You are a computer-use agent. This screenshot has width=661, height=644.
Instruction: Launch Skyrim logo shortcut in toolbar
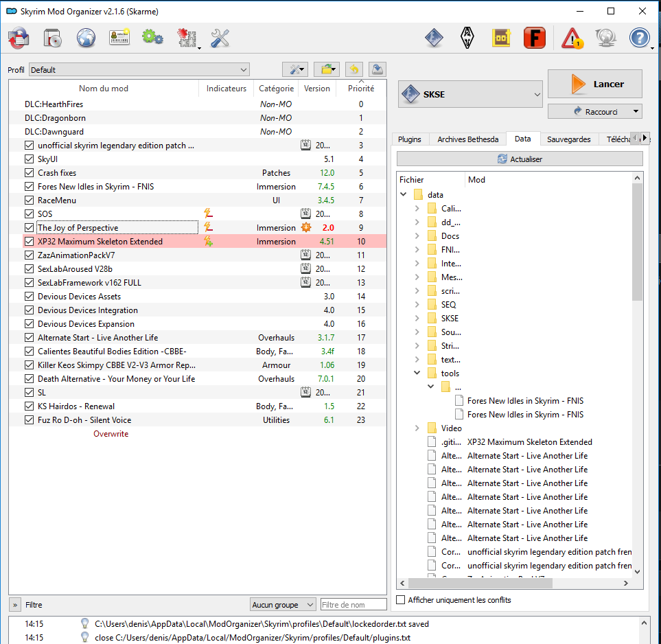pyautogui.click(x=467, y=38)
